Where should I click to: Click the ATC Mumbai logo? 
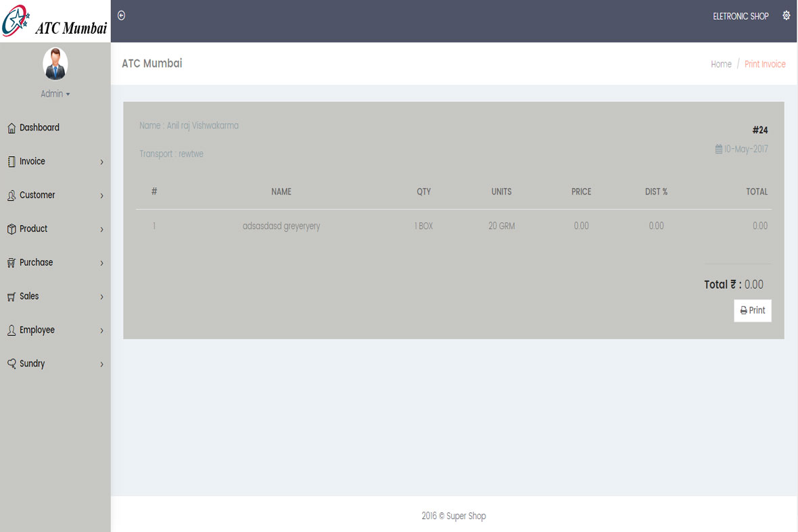[55, 21]
